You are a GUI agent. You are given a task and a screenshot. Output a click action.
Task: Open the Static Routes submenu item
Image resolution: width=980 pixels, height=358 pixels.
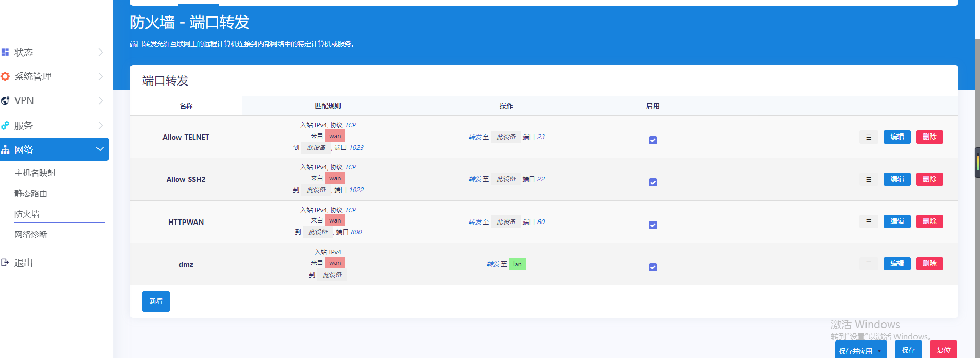[x=31, y=193]
